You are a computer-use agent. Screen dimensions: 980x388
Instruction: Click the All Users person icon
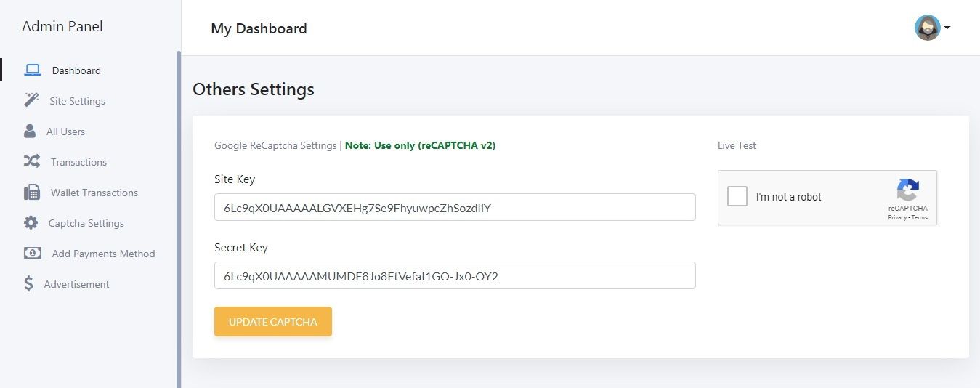pos(30,131)
